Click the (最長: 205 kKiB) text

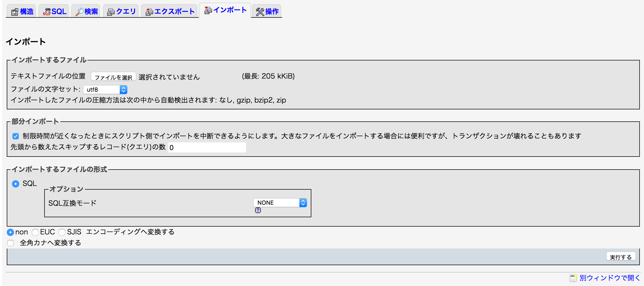(x=268, y=76)
